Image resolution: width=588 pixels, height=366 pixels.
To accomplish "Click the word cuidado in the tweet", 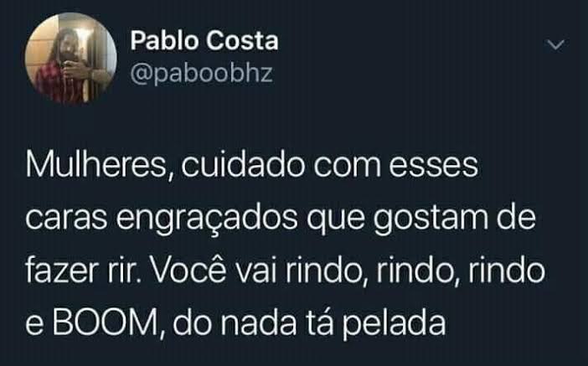I will click(x=244, y=165).
